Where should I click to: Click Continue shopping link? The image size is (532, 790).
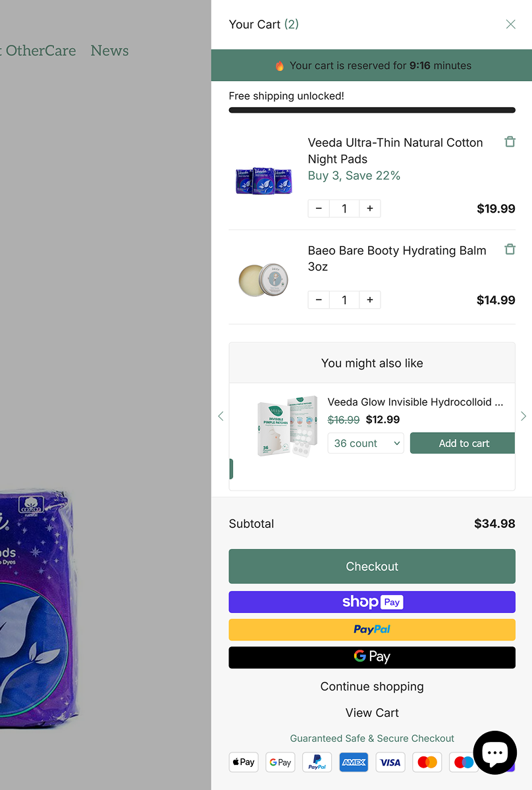[x=372, y=687]
